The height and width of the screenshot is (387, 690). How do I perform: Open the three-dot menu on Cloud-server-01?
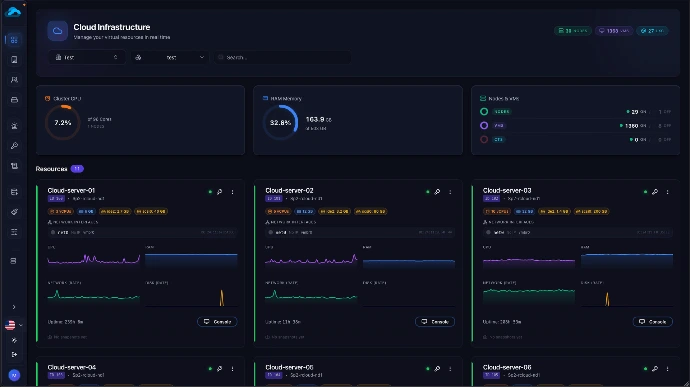pos(232,192)
